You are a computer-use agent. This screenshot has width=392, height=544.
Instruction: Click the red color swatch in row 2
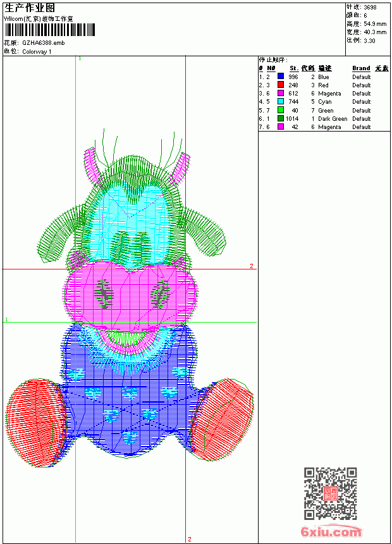pos(281,85)
